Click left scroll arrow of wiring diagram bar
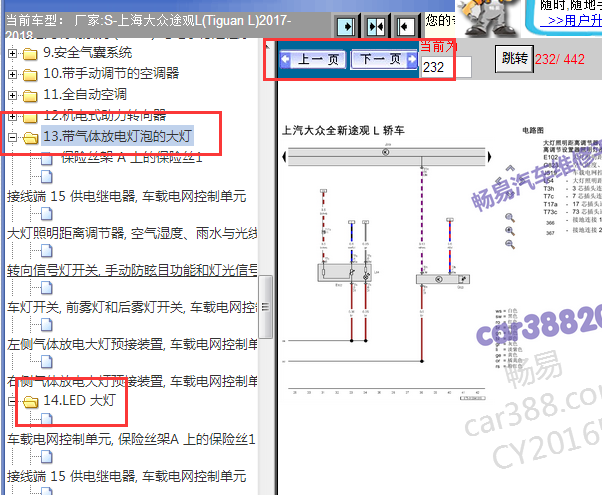602x495 pixels. [x=284, y=157]
